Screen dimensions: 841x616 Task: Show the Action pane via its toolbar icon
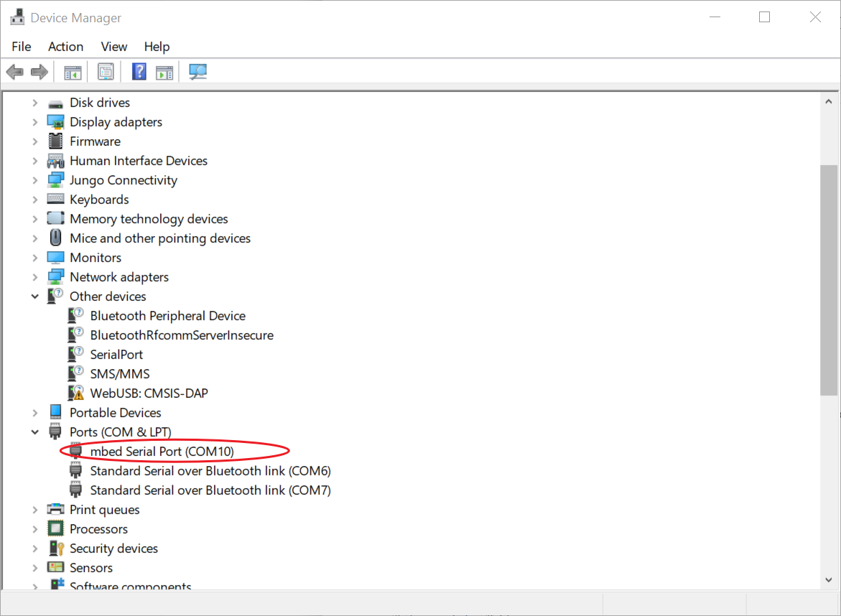point(164,71)
